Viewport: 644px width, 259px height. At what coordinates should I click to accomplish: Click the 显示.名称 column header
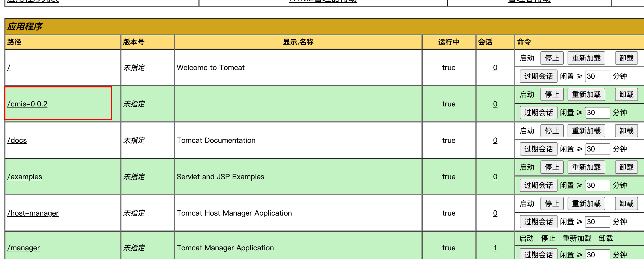pyautogui.click(x=298, y=42)
